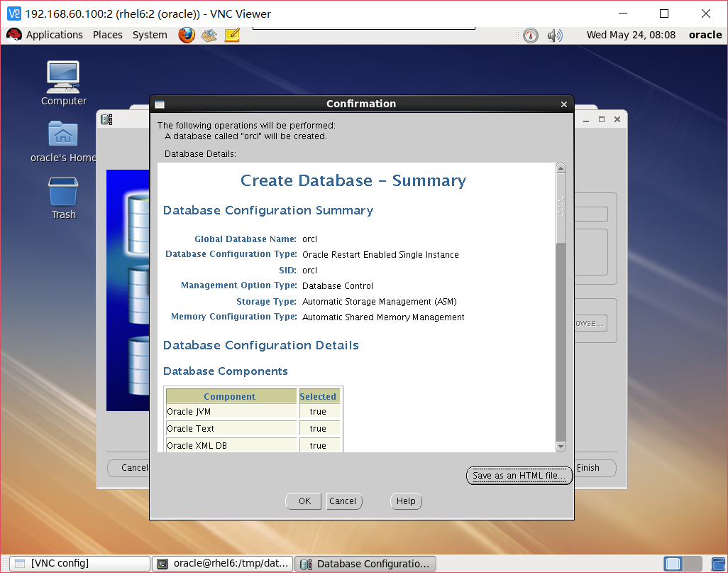Open the notes editor icon in top panel
Viewport: 728px width, 573px height.
coord(231,35)
